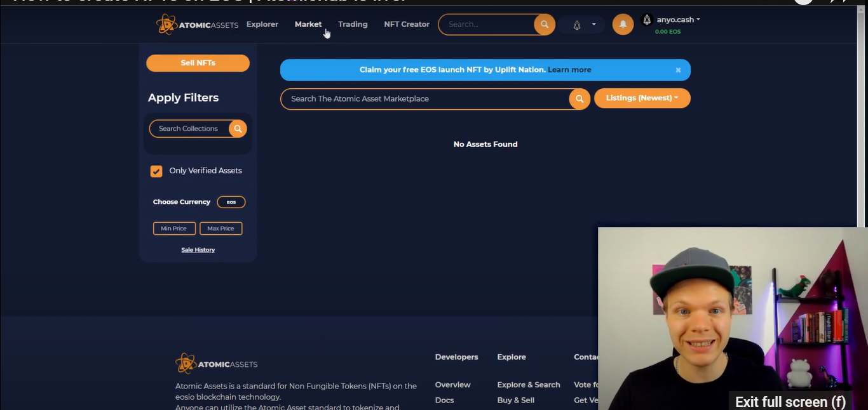Open the Trading menu item
This screenshot has width=868, height=410.
pyautogui.click(x=353, y=24)
